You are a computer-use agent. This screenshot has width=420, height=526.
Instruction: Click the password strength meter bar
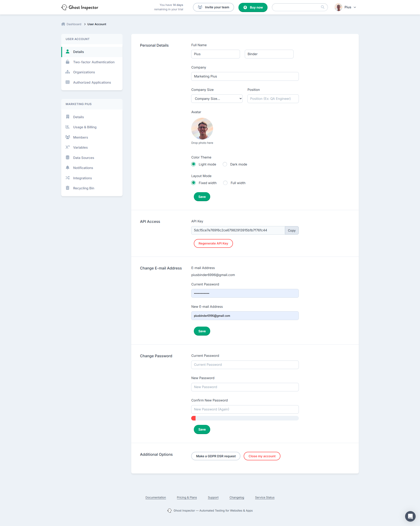pos(245,418)
